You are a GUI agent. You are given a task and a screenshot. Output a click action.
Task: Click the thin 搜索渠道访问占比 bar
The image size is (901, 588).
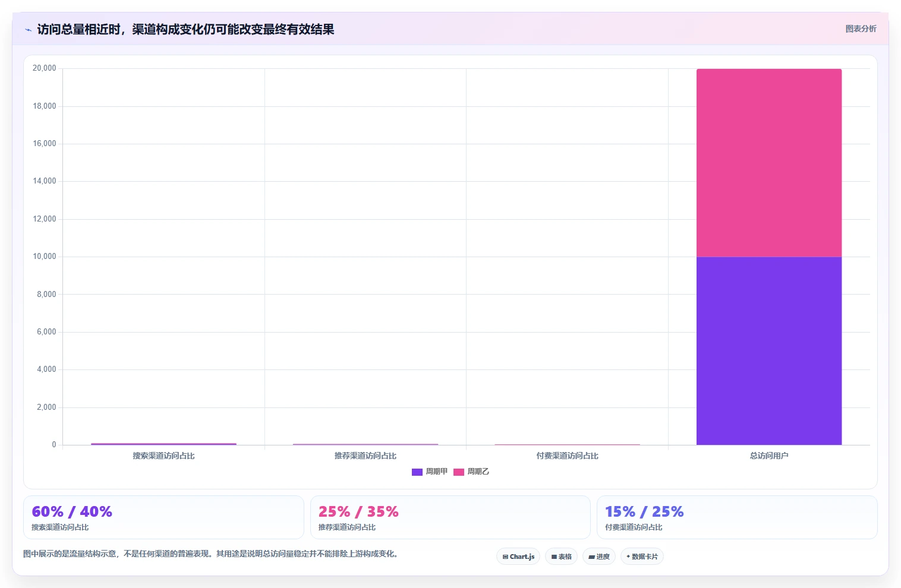coord(163,444)
